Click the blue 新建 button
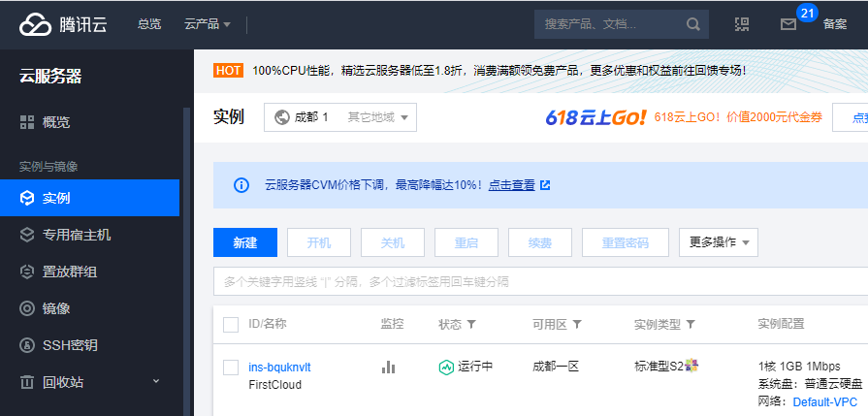This screenshot has height=416, width=868. click(x=245, y=242)
